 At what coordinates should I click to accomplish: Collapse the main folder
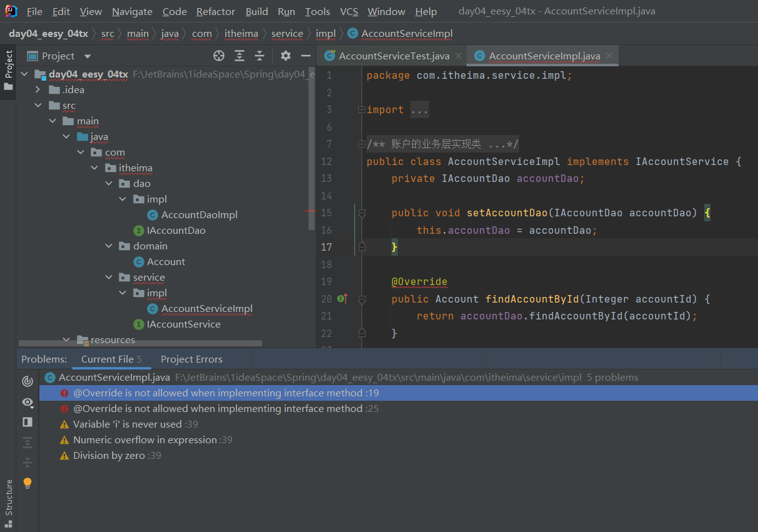(53, 121)
